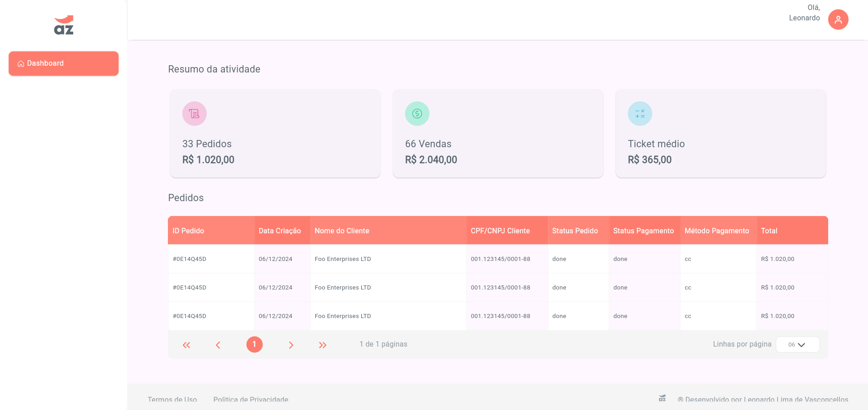Jump to first page using the double-left chevron

point(186,344)
